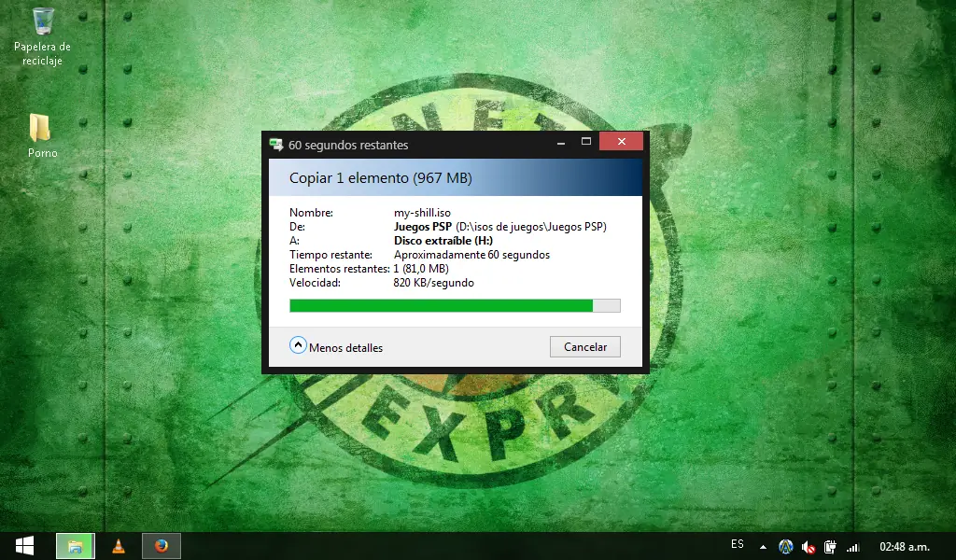Open the battery power plug icon

pyautogui.click(x=830, y=547)
